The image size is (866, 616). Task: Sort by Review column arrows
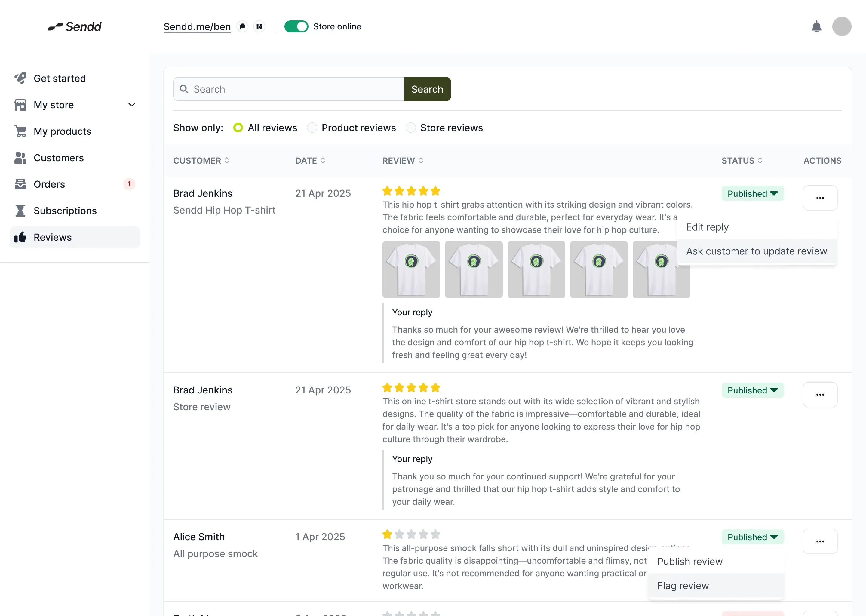[421, 160]
